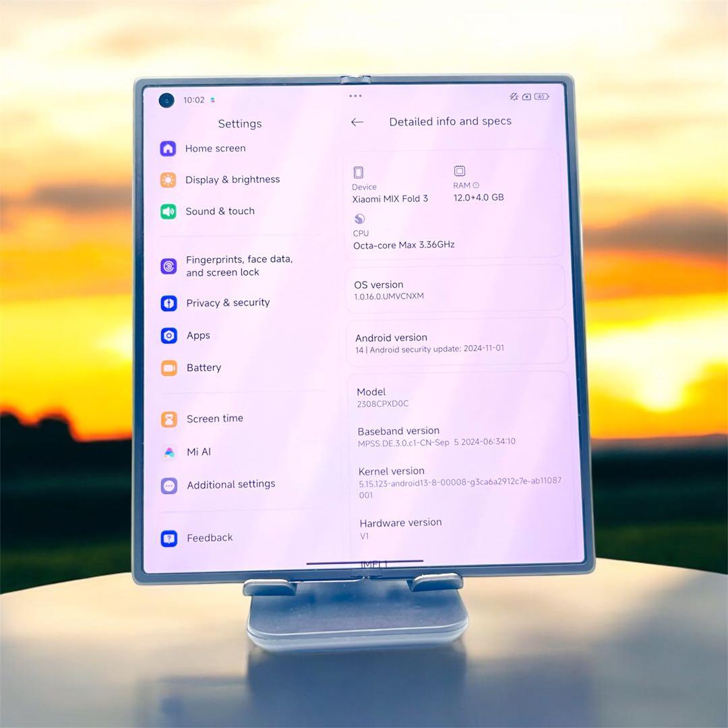Screen dimensions: 728x728
Task: Tap the Apps icon in settings
Action: click(169, 336)
